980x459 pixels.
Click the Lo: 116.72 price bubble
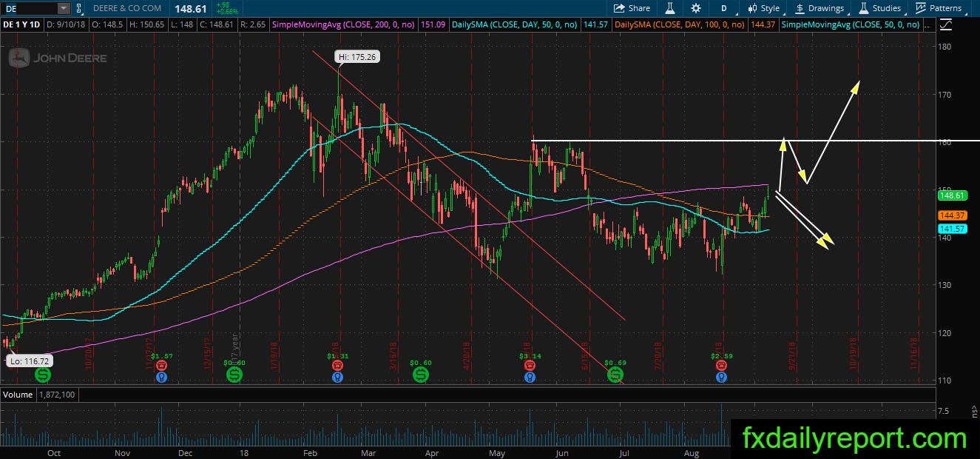(x=30, y=361)
